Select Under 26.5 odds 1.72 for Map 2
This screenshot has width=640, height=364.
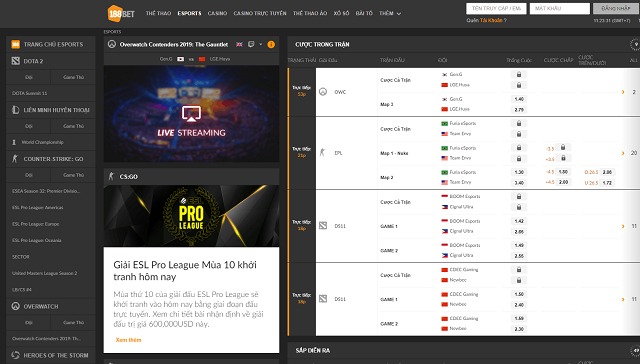coord(607,183)
